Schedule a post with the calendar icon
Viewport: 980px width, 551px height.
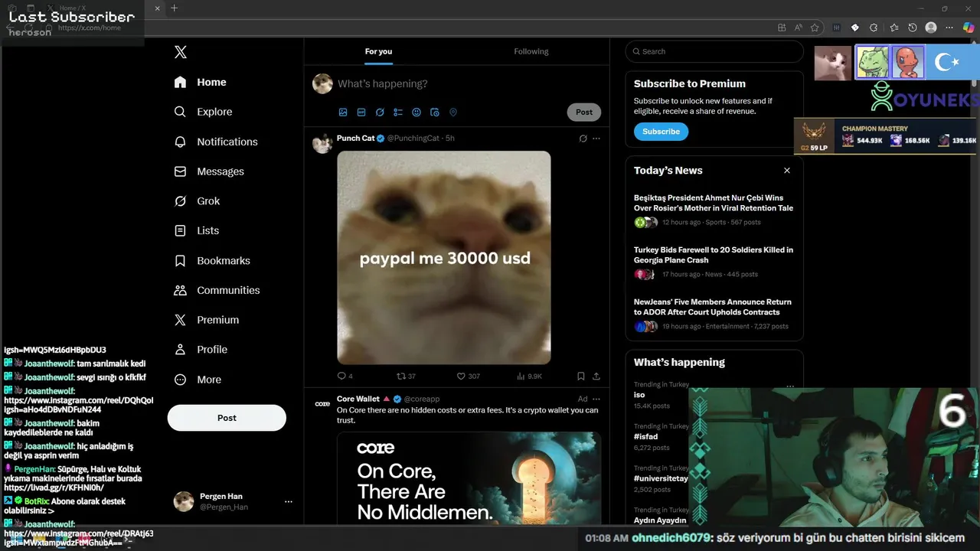click(435, 112)
